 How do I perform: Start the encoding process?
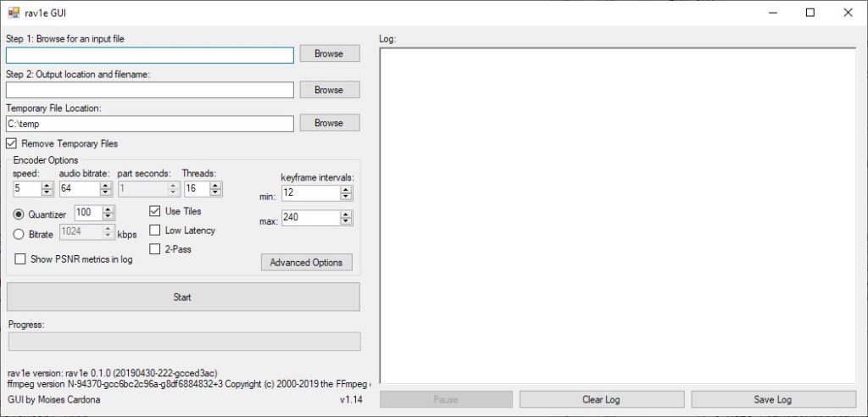click(183, 297)
